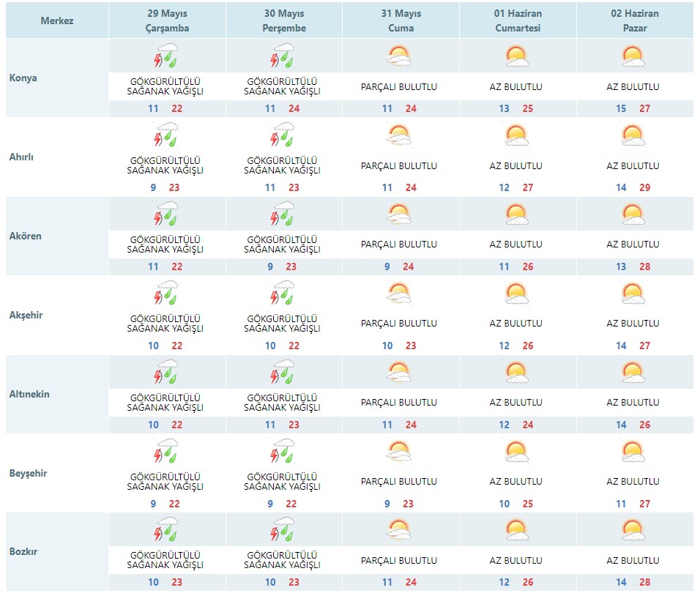
Task: Select the Merkez column header
Action: click(57, 20)
